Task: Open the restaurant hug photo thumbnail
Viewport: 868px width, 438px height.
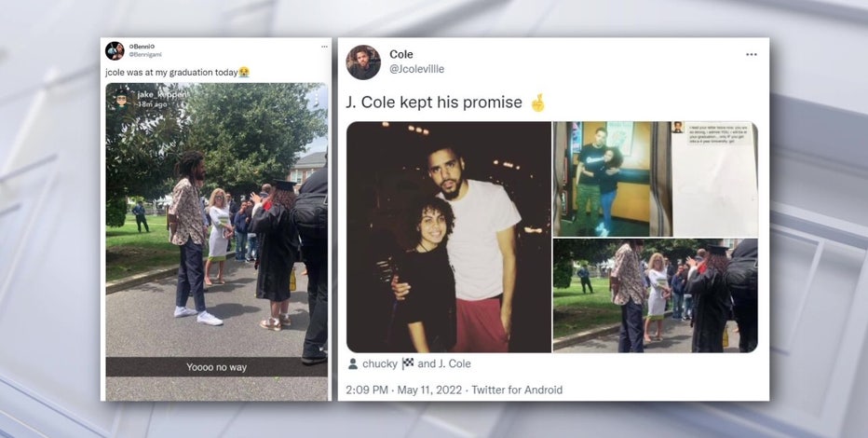Action: 611,179
